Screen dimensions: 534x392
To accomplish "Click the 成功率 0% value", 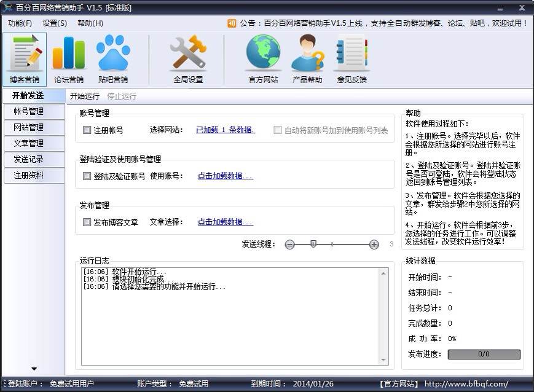I will [452, 339].
